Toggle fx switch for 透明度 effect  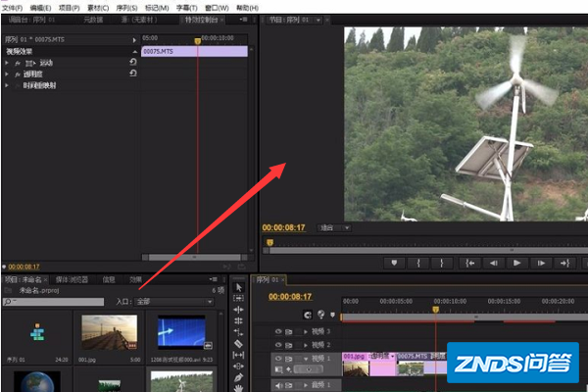(x=18, y=74)
